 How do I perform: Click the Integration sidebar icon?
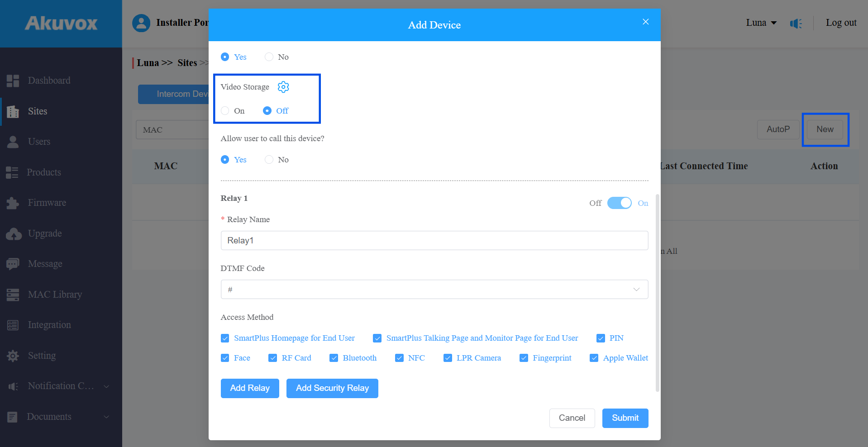coord(13,325)
